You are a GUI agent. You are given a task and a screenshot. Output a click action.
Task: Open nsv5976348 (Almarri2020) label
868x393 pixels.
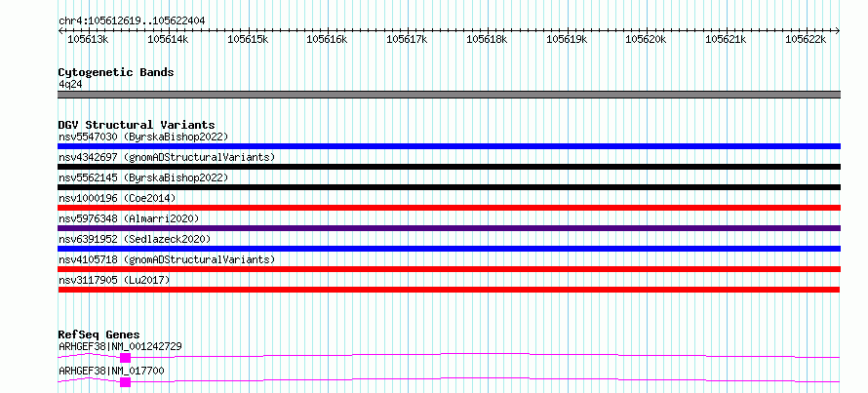(x=129, y=218)
